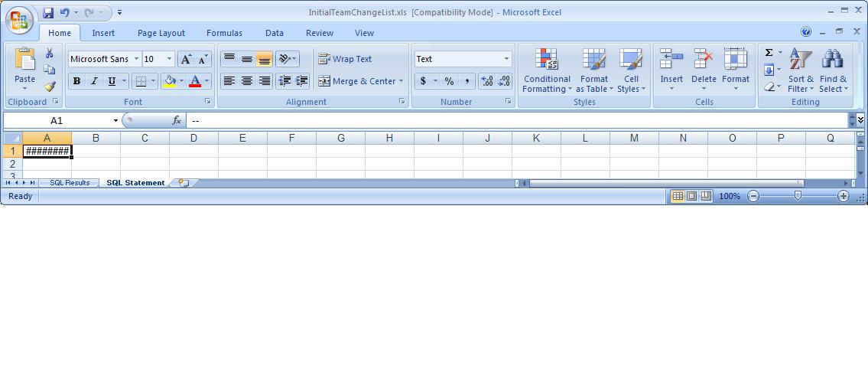Click the Conditional Formatting icon
868x392 pixels.
(546, 71)
